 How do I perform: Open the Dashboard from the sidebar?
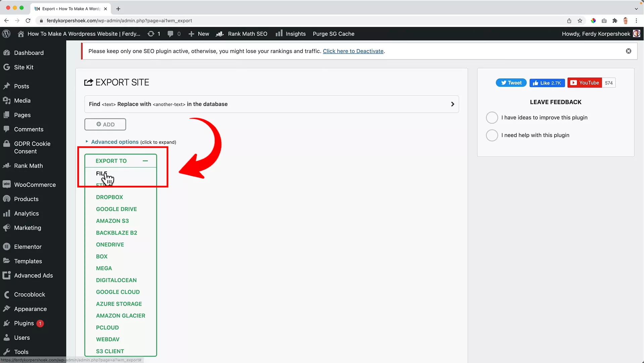[x=29, y=53]
